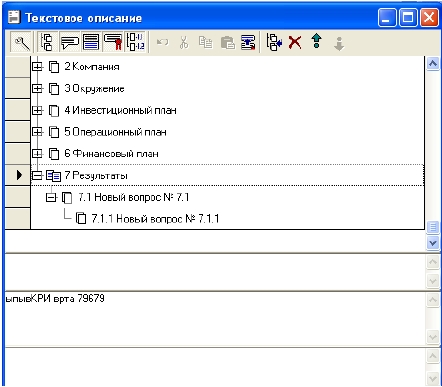This screenshot has width=442, height=387.
Task: Click the document icon beside 2 Компания
Action: (x=54, y=67)
